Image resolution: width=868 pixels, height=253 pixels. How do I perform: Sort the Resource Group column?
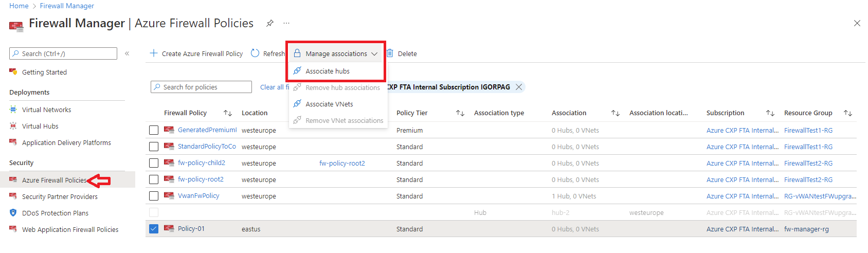pyautogui.click(x=847, y=113)
